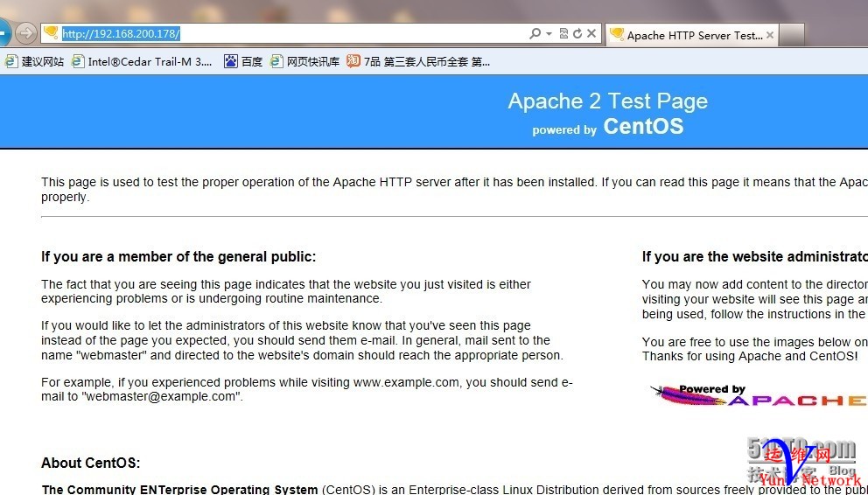The height and width of the screenshot is (495, 868).
Task: Click the 'Thanks for using Apache and CentOS!' text
Action: coord(750,356)
